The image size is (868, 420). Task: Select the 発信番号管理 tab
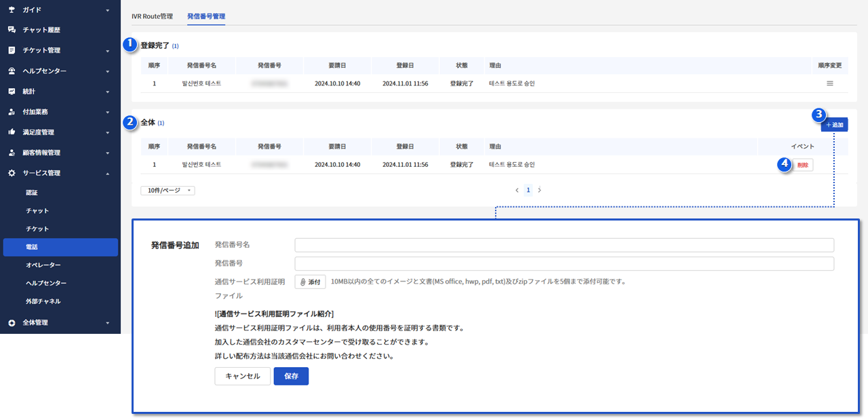[x=206, y=16]
